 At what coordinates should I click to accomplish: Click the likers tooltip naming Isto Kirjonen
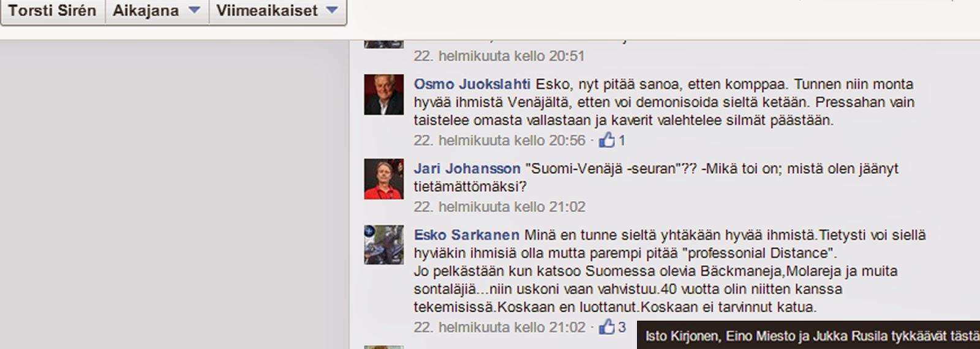click(x=809, y=336)
